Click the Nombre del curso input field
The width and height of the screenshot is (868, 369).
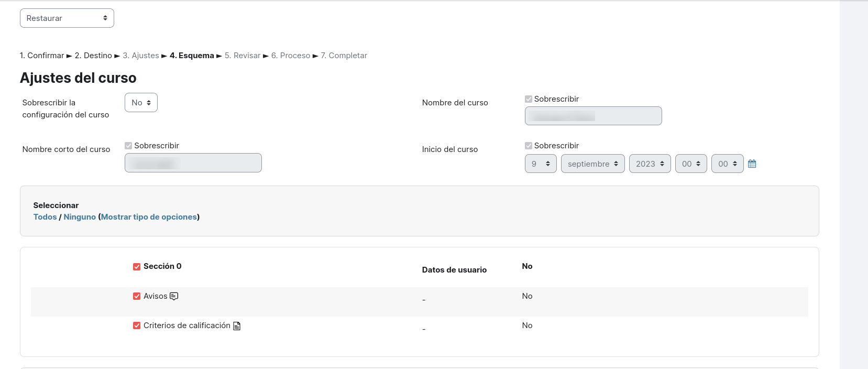pos(594,116)
